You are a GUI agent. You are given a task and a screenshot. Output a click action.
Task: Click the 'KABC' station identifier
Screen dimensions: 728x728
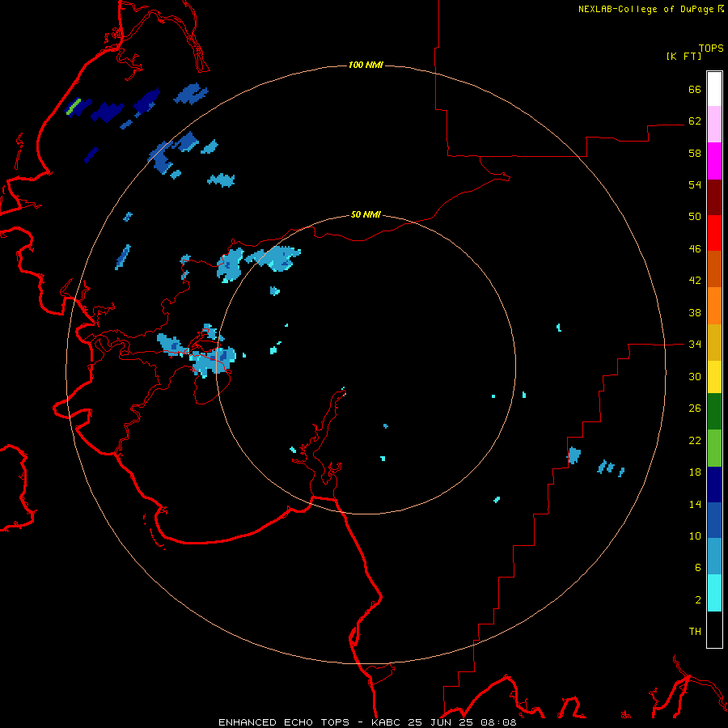click(387, 722)
